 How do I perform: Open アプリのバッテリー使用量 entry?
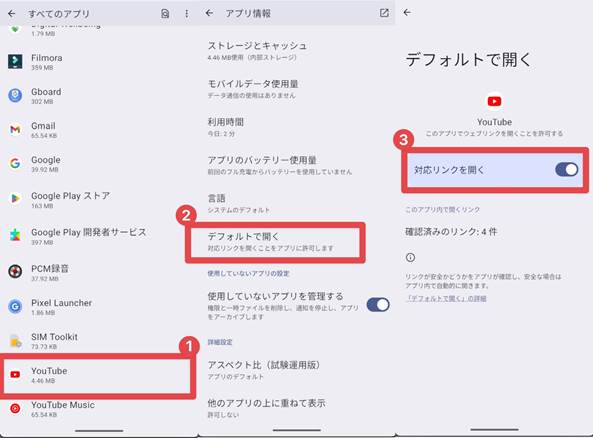point(296,165)
